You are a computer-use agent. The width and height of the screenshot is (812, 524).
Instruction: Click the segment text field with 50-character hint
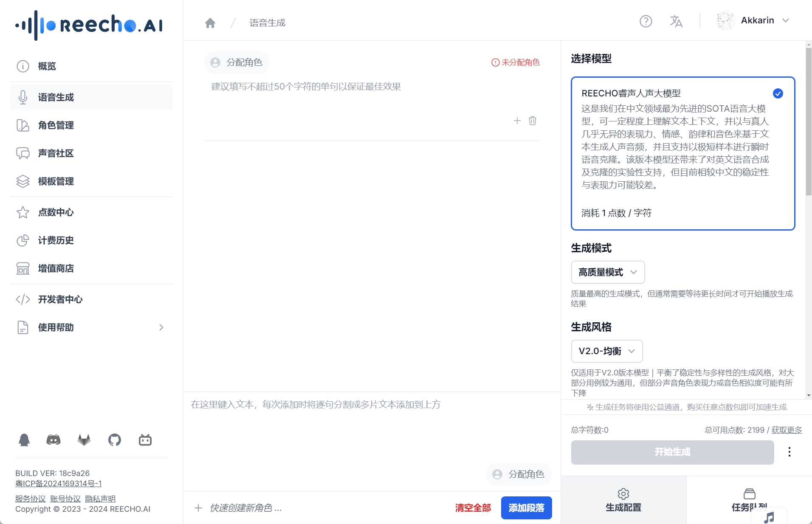click(x=372, y=87)
